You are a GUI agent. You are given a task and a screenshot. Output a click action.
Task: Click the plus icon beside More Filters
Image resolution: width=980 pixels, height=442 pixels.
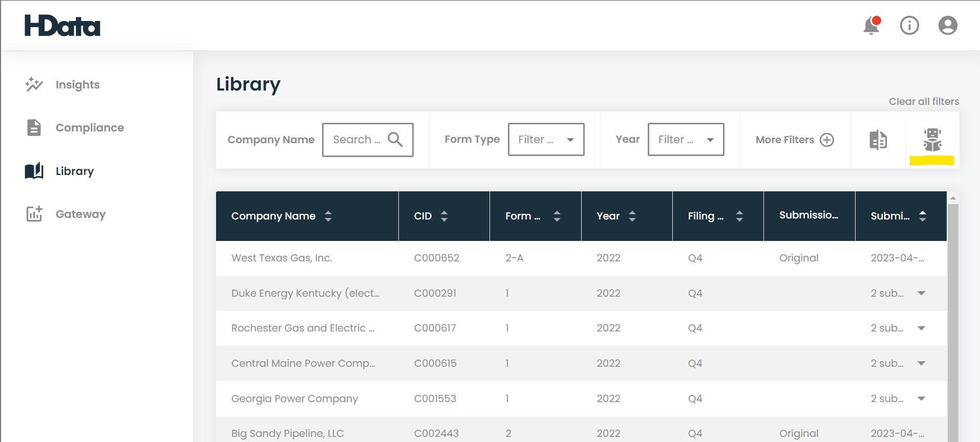(827, 140)
